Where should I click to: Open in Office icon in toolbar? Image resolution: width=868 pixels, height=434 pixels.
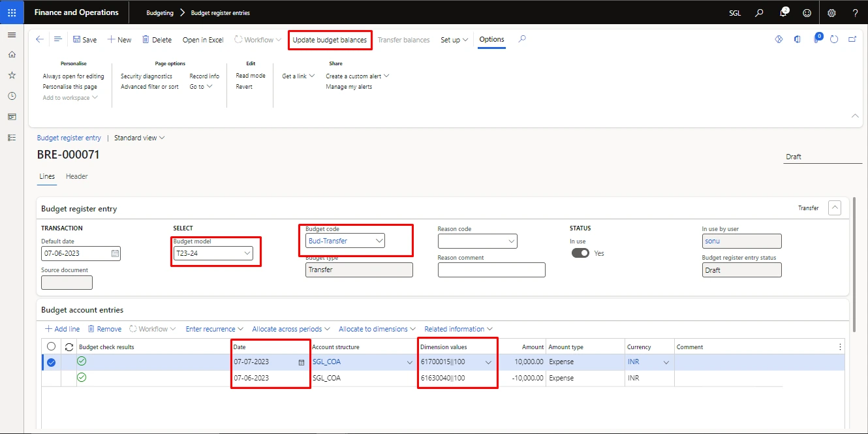(x=797, y=39)
